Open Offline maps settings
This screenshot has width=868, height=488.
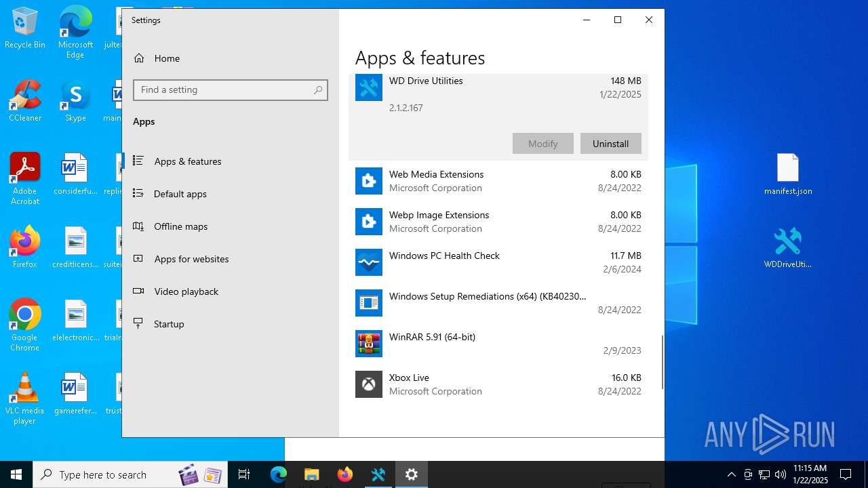coord(231,226)
